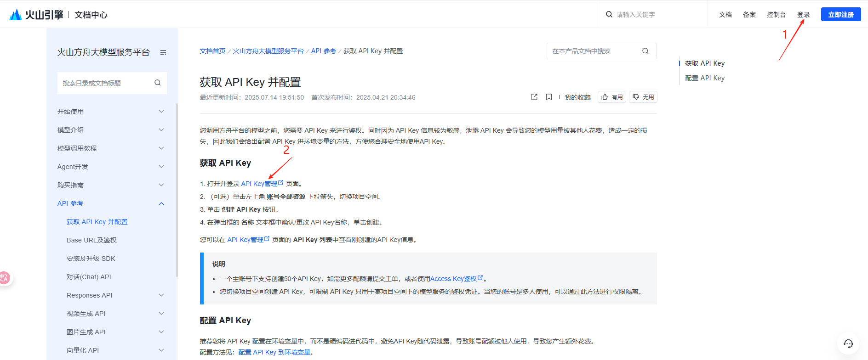Screen dimensions: 868x360
Task: Expand the 图片生成 API subsection
Action: pos(161,332)
